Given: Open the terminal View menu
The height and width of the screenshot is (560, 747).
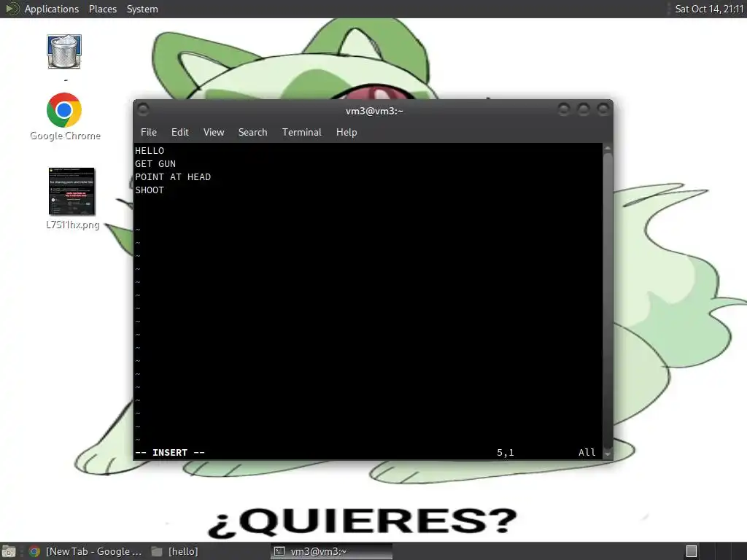Looking at the screenshot, I should pyautogui.click(x=214, y=133).
